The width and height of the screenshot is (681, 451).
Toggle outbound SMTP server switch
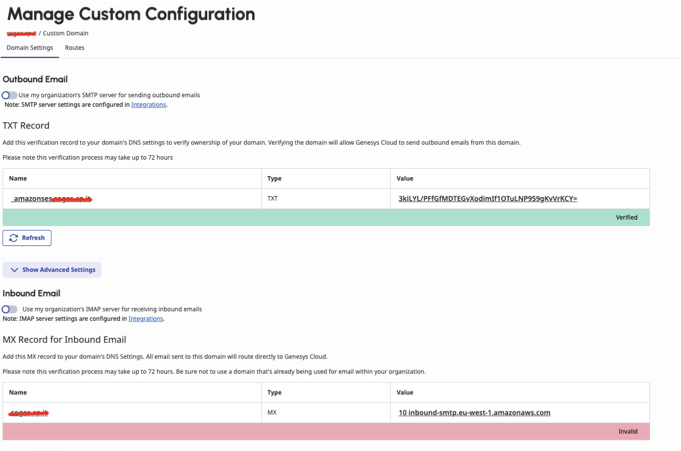[9, 95]
